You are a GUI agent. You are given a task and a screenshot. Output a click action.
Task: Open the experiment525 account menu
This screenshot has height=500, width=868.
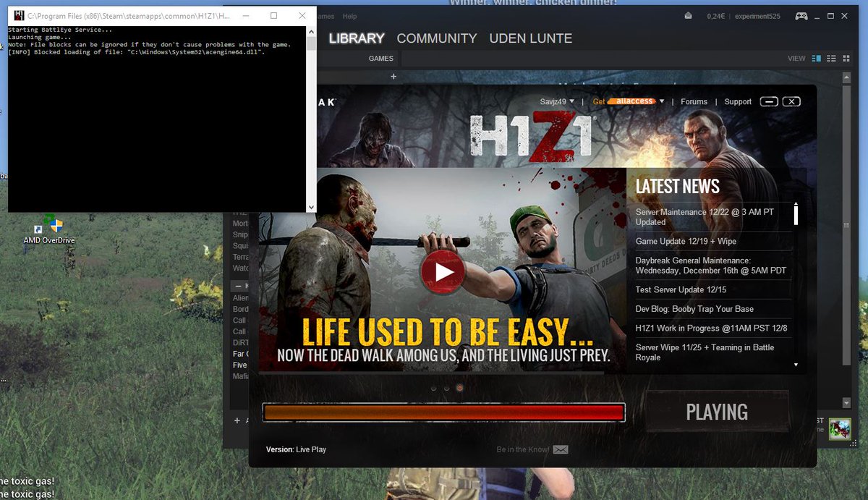[759, 16]
